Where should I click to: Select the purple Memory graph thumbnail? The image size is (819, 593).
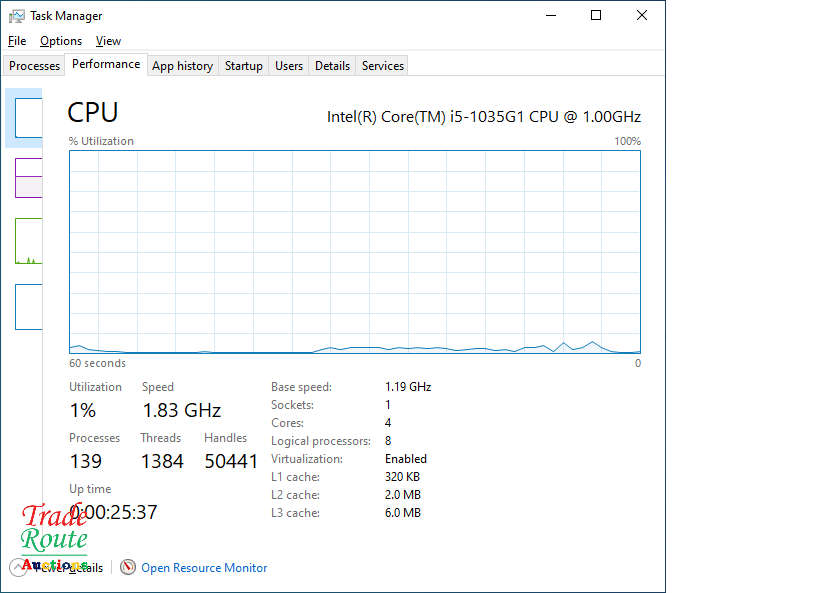point(28,177)
